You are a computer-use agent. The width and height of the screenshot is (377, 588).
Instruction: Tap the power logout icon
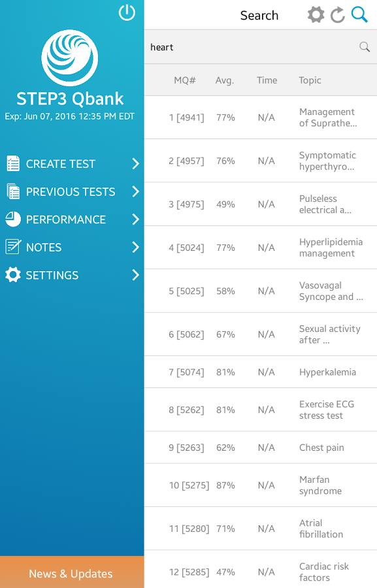(127, 12)
